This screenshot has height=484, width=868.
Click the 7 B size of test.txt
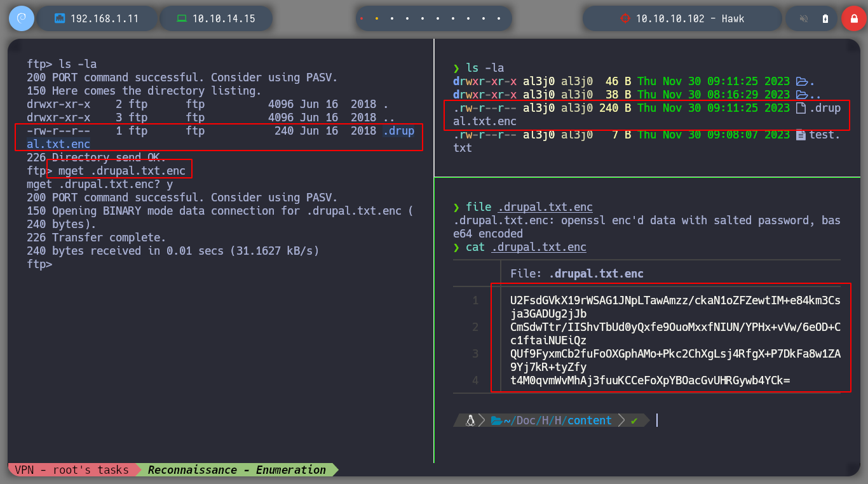click(x=621, y=135)
